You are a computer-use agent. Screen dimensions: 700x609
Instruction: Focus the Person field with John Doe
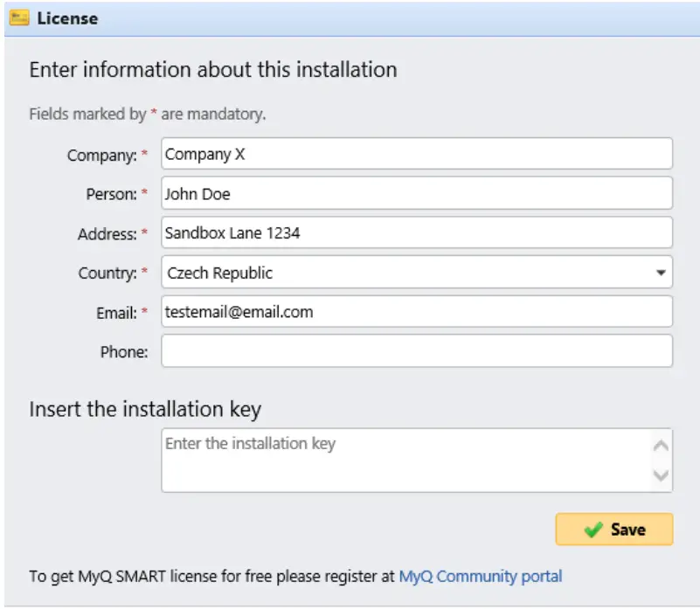(416, 193)
